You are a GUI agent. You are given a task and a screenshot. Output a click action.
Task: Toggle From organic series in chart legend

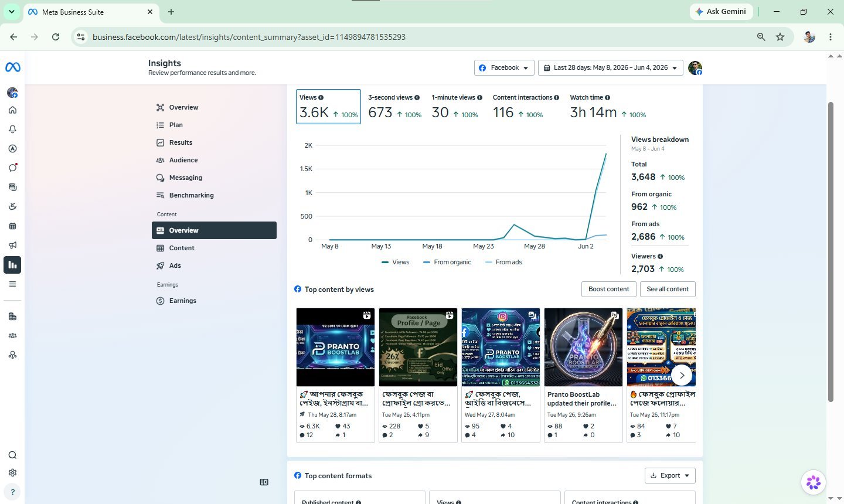click(447, 263)
